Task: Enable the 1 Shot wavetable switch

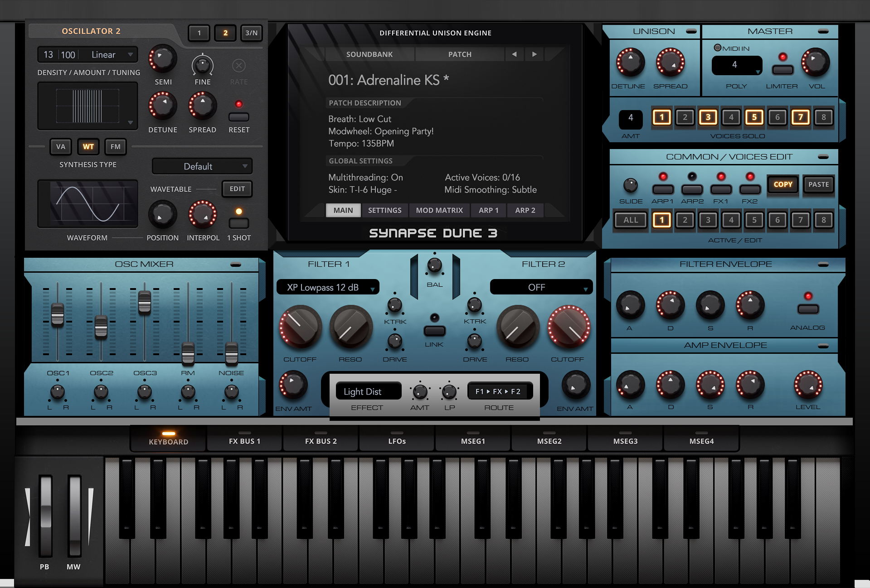Action: 239,223
